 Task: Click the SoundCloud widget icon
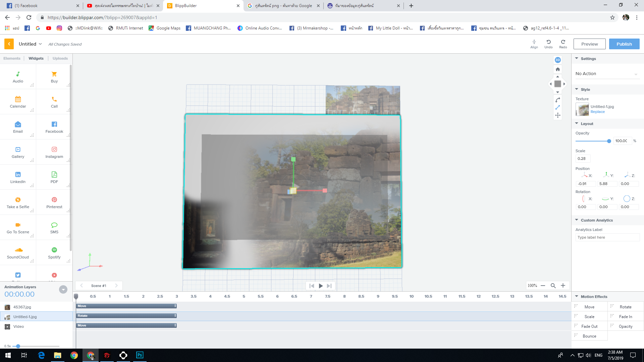18,250
